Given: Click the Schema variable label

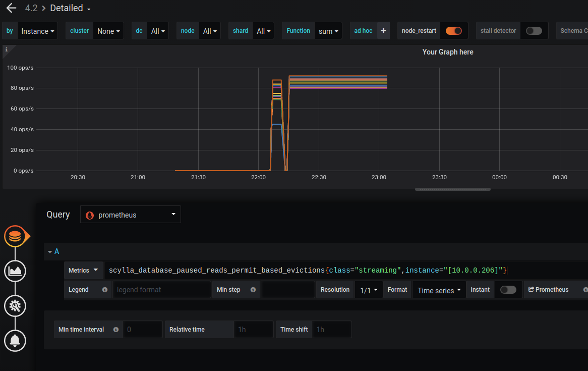Looking at the screenshot, I should click(x=573, y=31).
